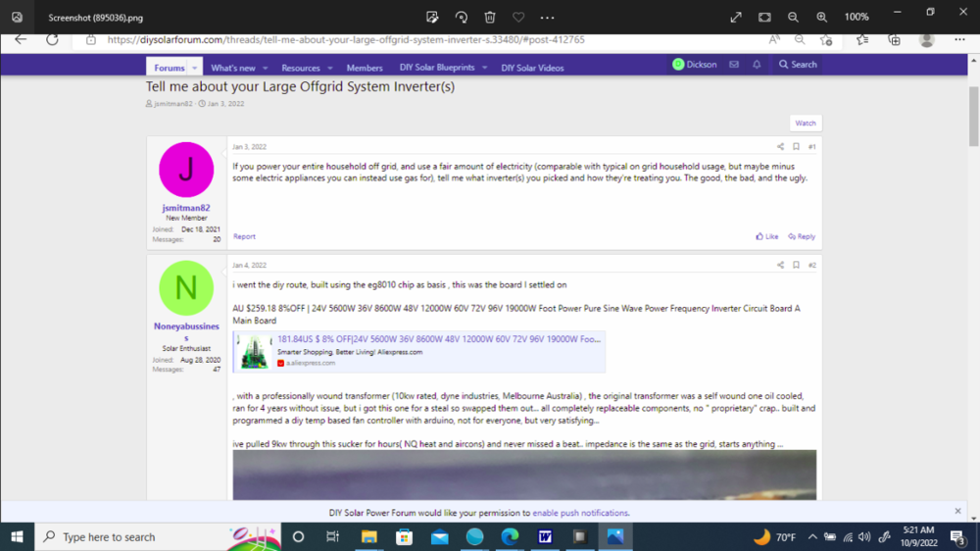Image resolution: width=980 pixels, height=551 pixels.
Task: Bookmark post #1 by jsmitman82
Action: coord(796,146)
